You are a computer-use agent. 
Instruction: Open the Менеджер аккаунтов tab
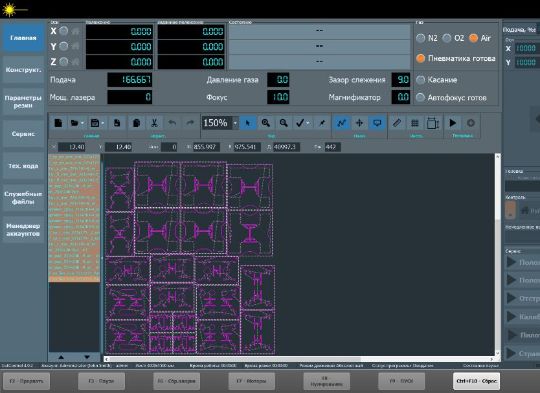pos(23,230)
